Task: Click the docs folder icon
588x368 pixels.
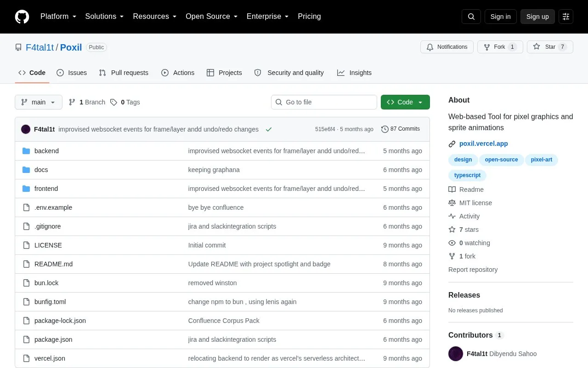Action: coord(26,170)
